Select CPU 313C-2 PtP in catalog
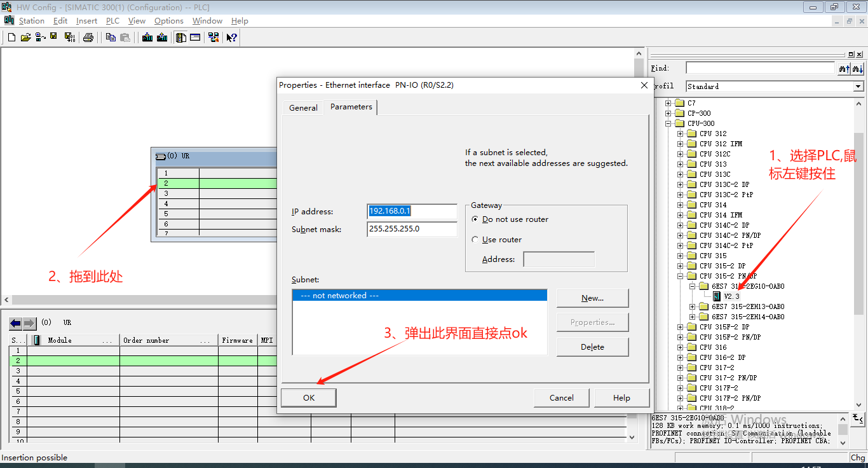Viewport: 868px width, 468px height. pos(726,195)
